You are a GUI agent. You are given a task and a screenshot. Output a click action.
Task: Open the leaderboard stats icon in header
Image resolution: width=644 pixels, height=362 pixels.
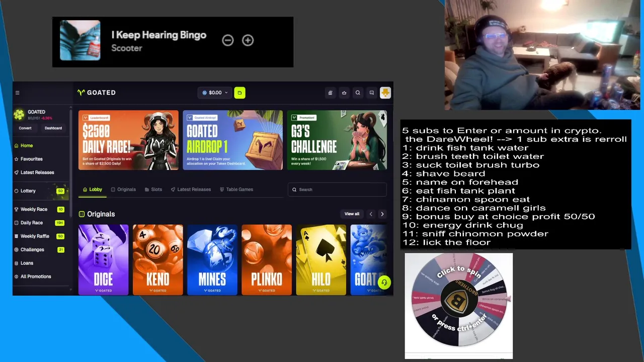[330, 93]
